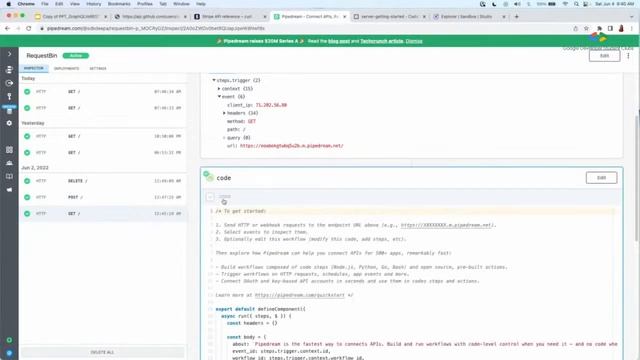Open a new browser tab with plus

tap(516, 16)
